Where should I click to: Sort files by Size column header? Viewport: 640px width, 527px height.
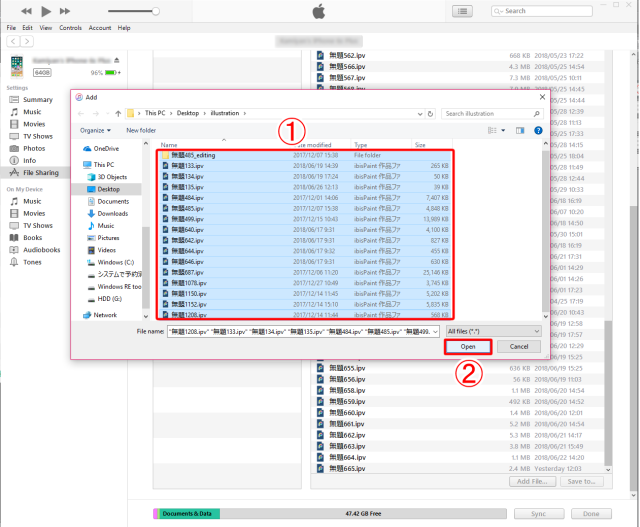click(420, 145)
